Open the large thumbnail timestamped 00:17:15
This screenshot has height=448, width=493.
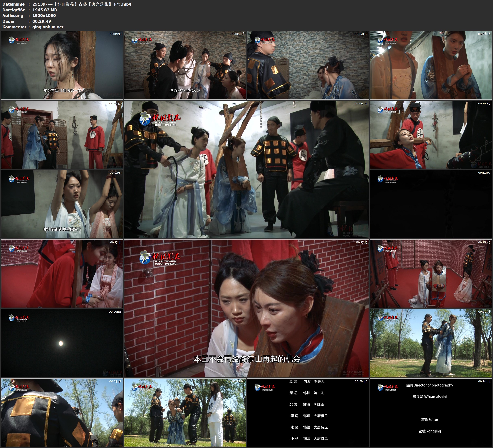[246, 308]
